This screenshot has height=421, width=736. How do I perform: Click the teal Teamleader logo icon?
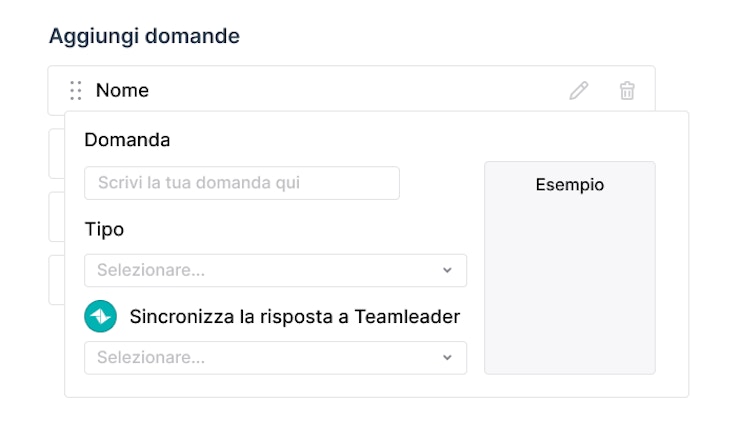click(101, 317)
